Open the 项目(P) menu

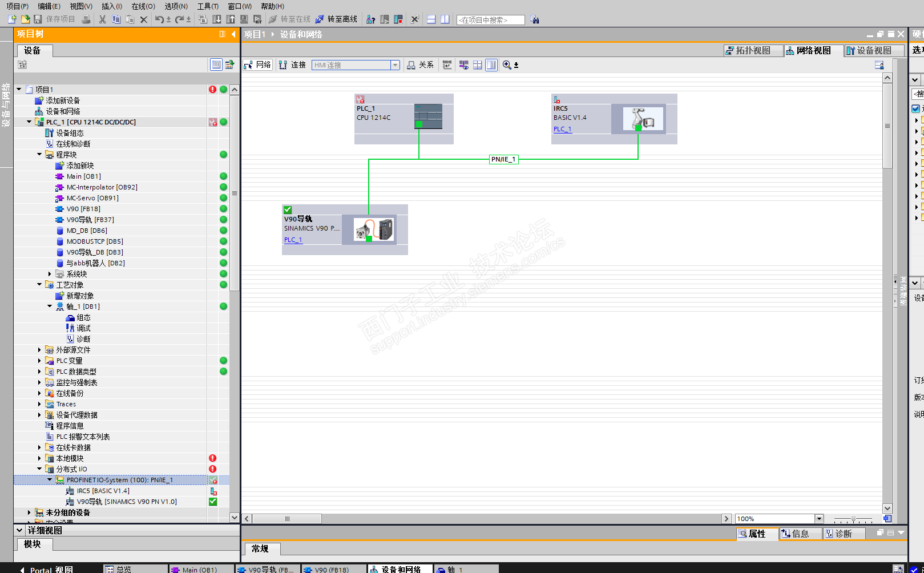[x=17, y=6]
